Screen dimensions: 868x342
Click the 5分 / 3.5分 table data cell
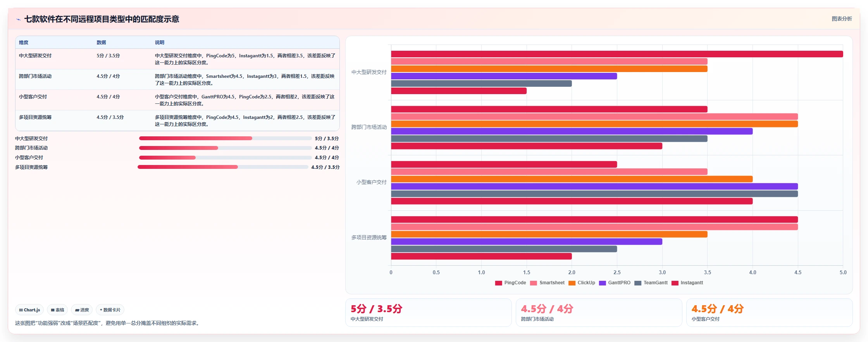point(108,56)
